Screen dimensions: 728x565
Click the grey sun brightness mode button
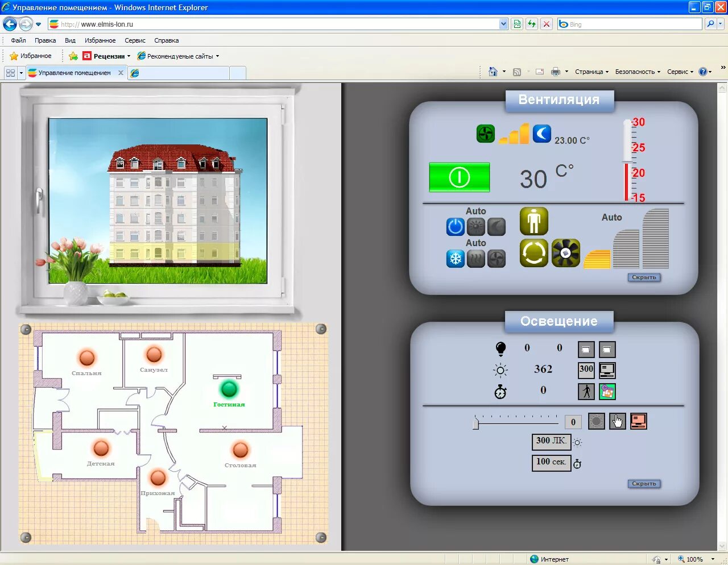(596, 421)
